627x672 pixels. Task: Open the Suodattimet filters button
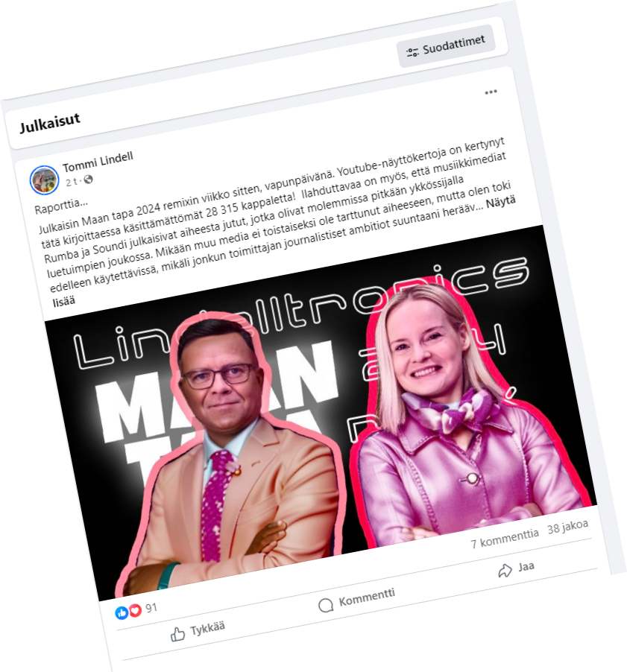point(446,46)
